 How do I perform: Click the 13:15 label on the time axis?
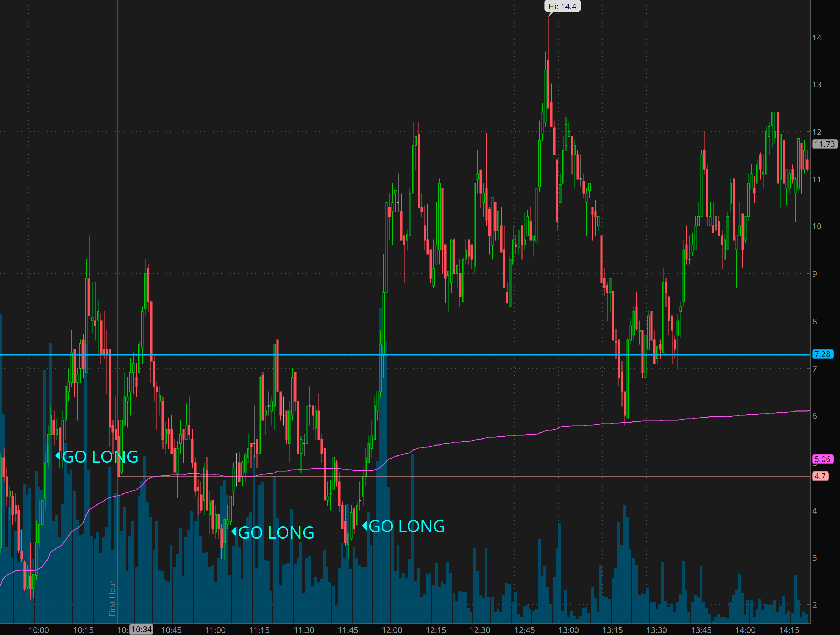612,630
